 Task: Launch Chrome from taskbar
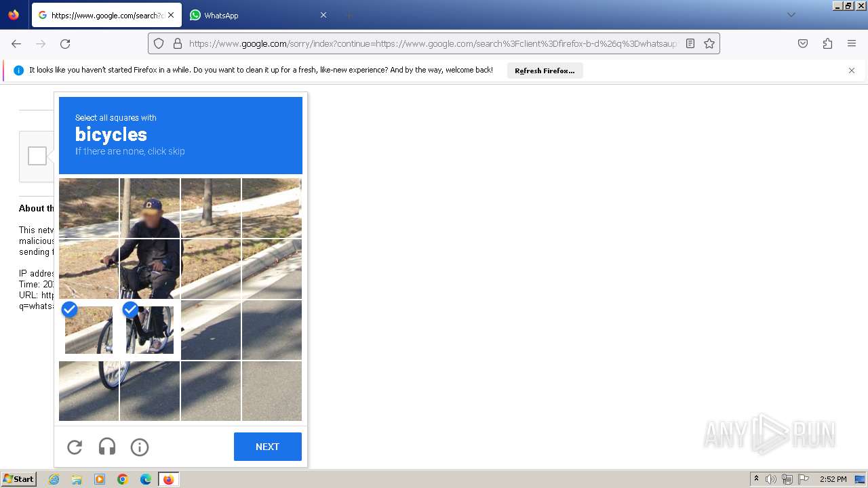pyautogui.click(x=123, y=479)
